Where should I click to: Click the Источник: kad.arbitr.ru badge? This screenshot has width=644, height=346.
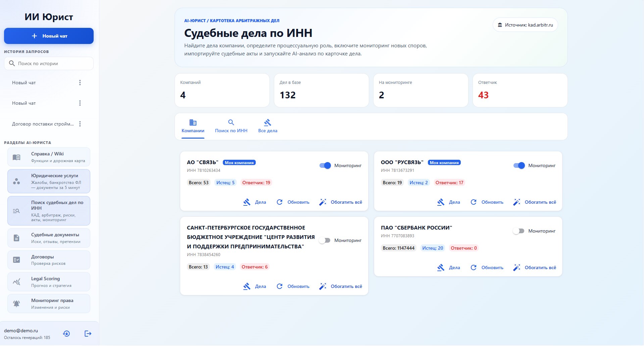[x=525, y=25]
